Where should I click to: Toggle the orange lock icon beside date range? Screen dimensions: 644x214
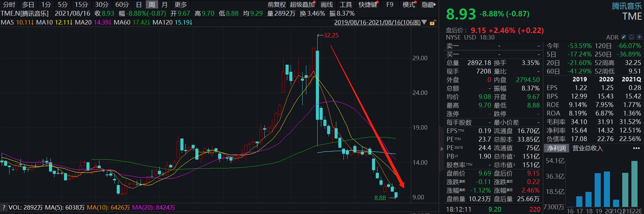(x=433, y=23)
